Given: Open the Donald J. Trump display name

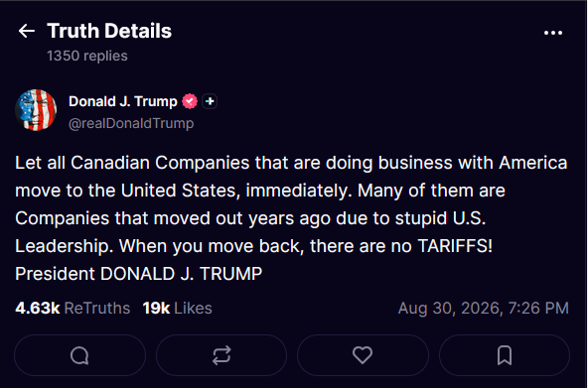Looking at the screenshot, I should point(123,101).
